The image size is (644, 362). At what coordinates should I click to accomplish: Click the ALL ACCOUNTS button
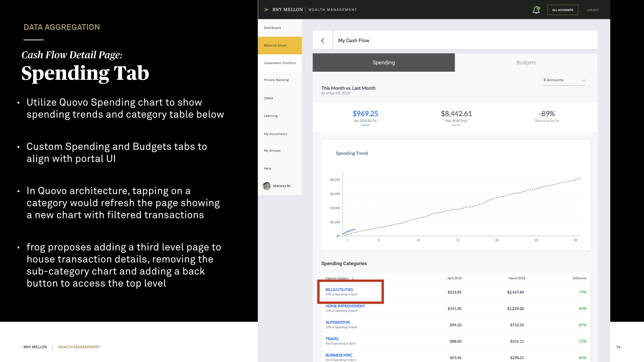coord(562,10)
